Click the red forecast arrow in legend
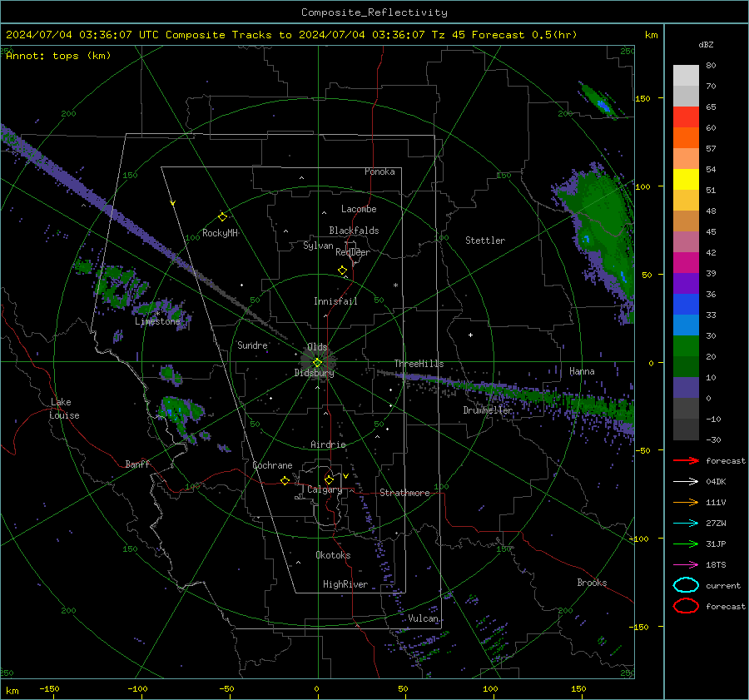 (686, 460)
